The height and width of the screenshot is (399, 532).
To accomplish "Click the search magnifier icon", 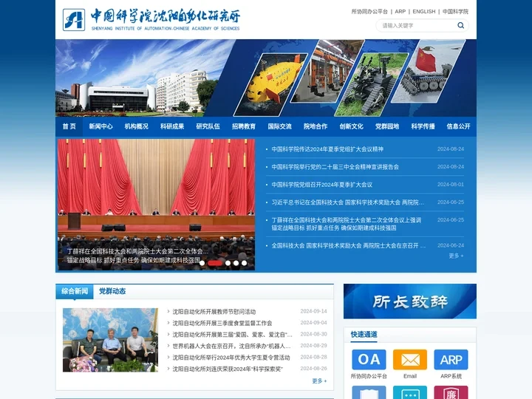I will pos(460,25).
